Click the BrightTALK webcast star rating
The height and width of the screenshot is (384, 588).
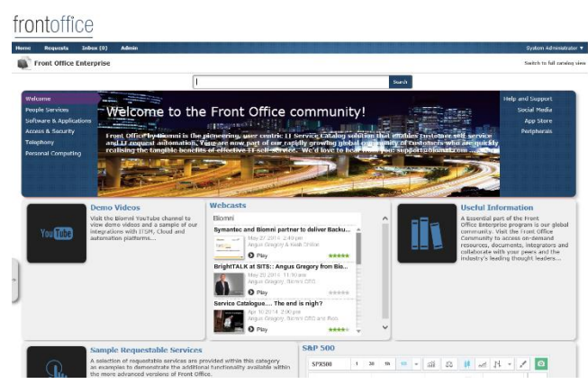[x=339, y=292]
